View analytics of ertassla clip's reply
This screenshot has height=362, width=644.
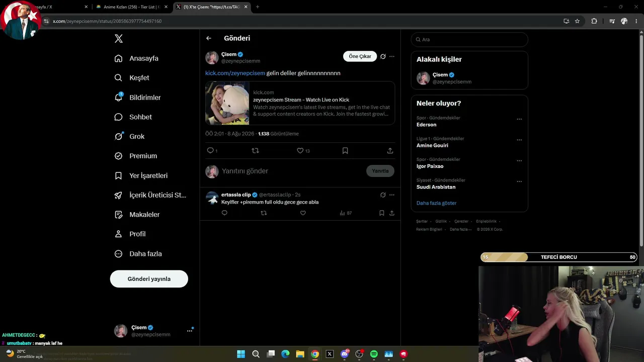tap(346, 213)
